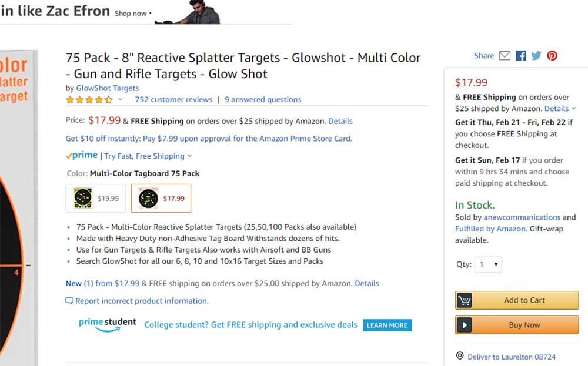Click the prime student LEARN MORE button
This screenshot has height=366, width=588.
(387, 325)
